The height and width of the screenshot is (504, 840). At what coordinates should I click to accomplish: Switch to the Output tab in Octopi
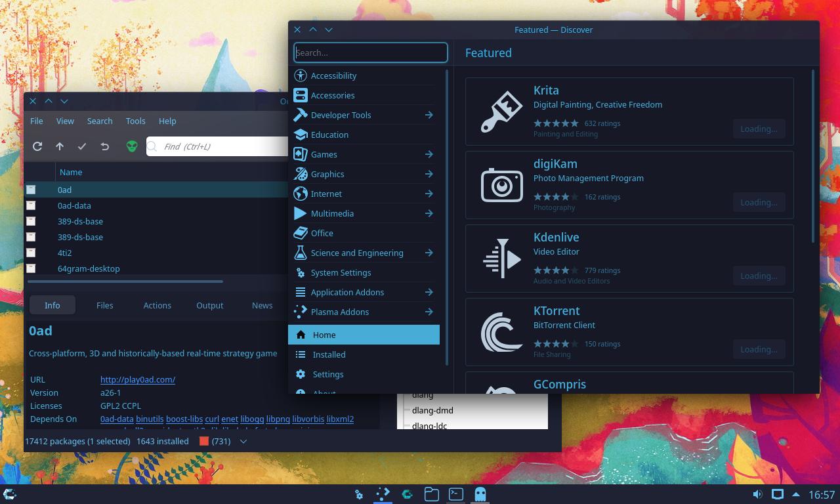coord(209,305)
